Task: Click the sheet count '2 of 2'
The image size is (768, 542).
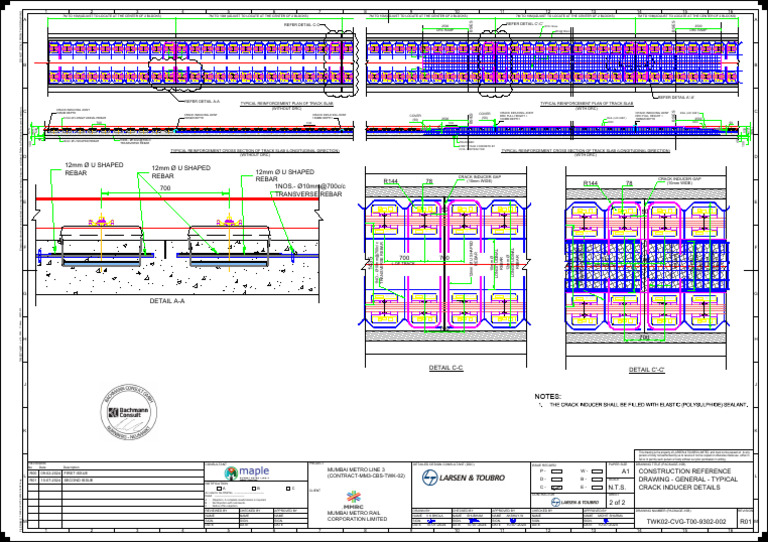Action: 617,502
